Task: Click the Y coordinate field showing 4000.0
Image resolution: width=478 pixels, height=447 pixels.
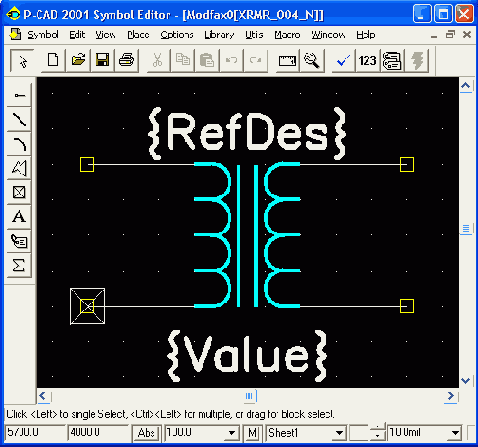Action: 98,433
